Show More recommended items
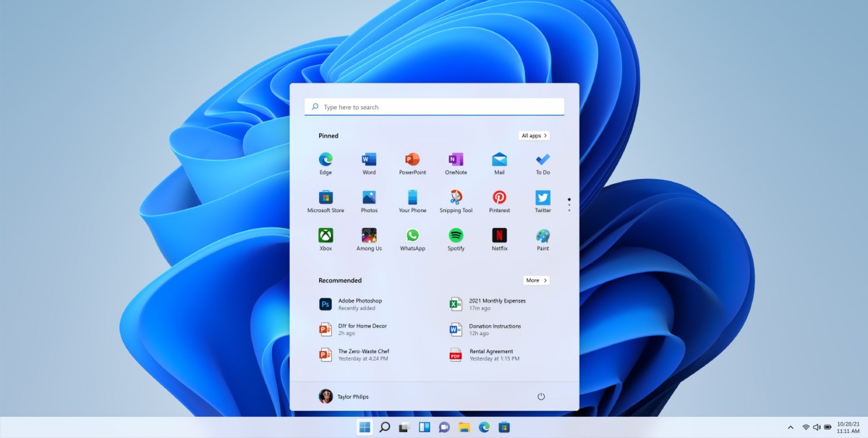Viewport: 868px width, 438px height. coord(536,280)
